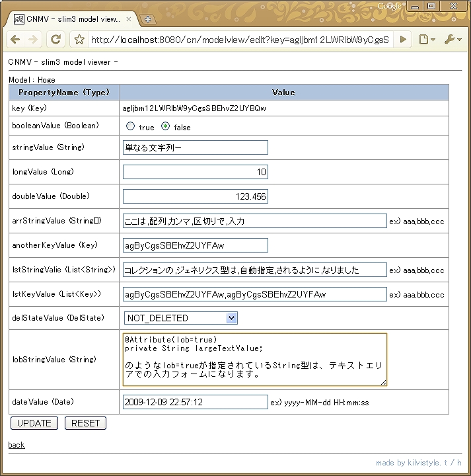The height and width of the screenshot is (476, 471).
Task: Focus the stringValue text field
Action: point(196,147)
